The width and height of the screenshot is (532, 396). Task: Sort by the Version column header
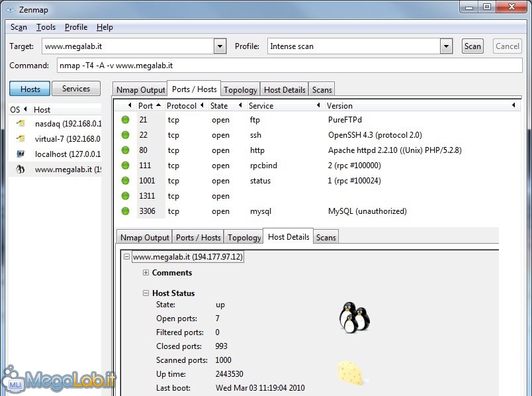coord(421,106)
